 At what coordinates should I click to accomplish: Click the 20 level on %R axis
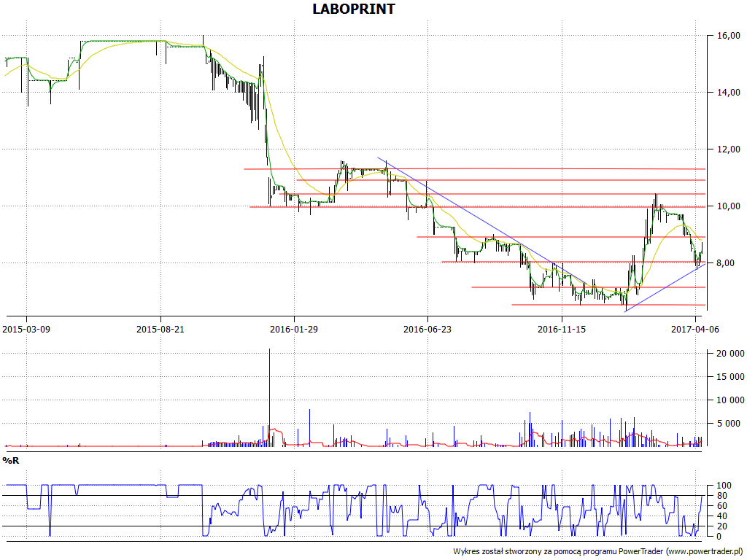coord(722,526)
